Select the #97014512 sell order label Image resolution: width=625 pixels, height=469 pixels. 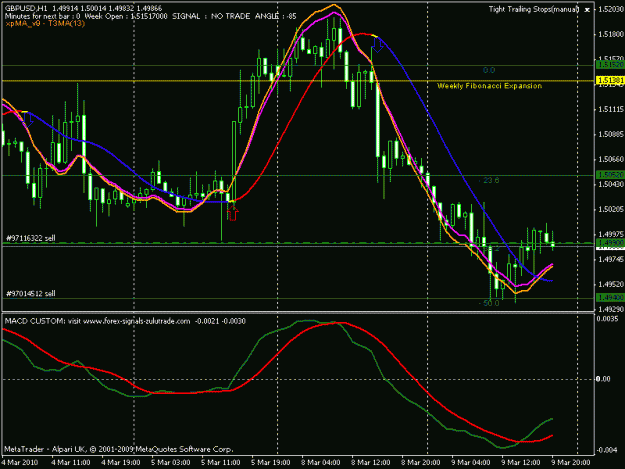coord(30,294)
